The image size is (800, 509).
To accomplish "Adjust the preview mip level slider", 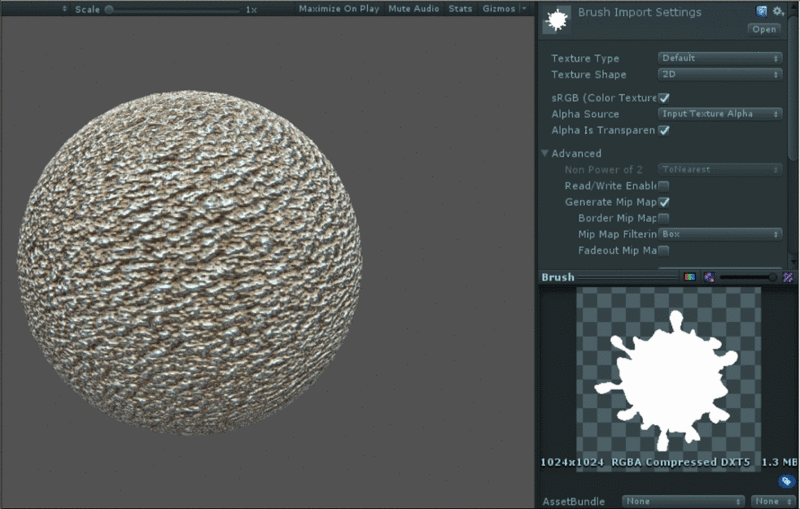I will (748, 277).
